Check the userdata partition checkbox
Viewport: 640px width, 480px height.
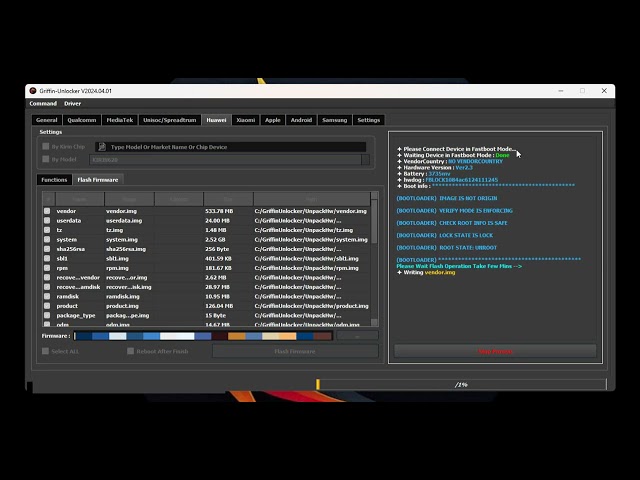(47, 220)
